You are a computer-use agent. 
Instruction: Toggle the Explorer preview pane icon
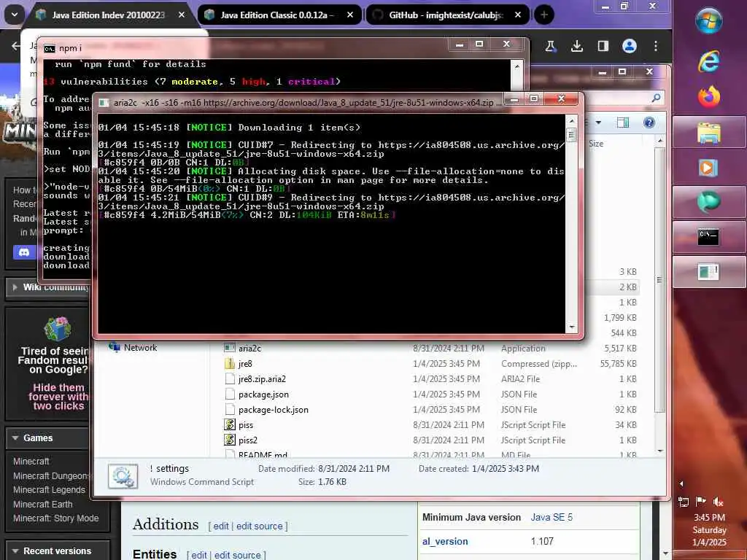(623, 122)
